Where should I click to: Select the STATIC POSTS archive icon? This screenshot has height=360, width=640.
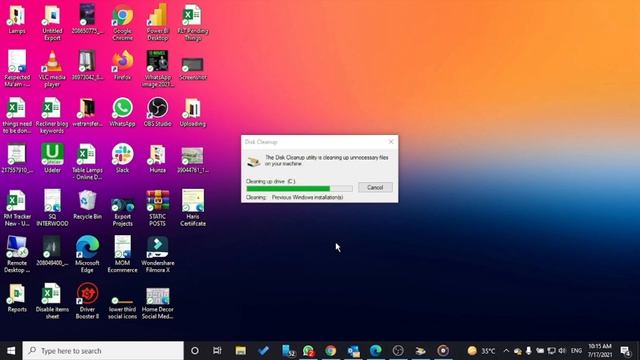coord(158,208)
